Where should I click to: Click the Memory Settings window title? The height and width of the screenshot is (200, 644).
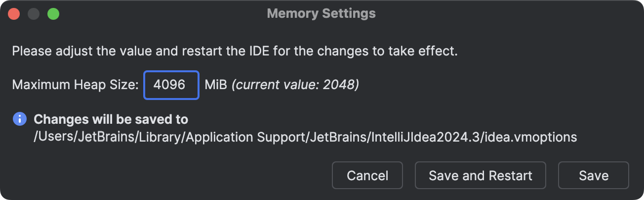coord(322,13)
